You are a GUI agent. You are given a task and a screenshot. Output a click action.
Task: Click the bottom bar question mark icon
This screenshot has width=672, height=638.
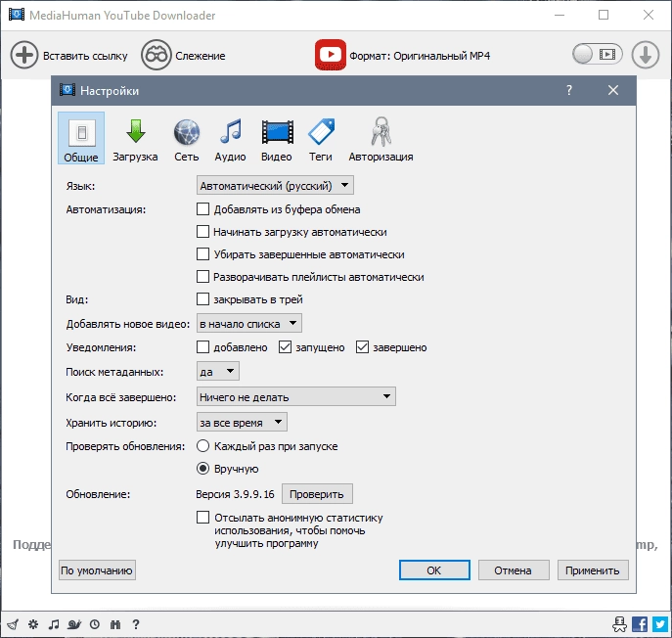[x=136, y=624]
